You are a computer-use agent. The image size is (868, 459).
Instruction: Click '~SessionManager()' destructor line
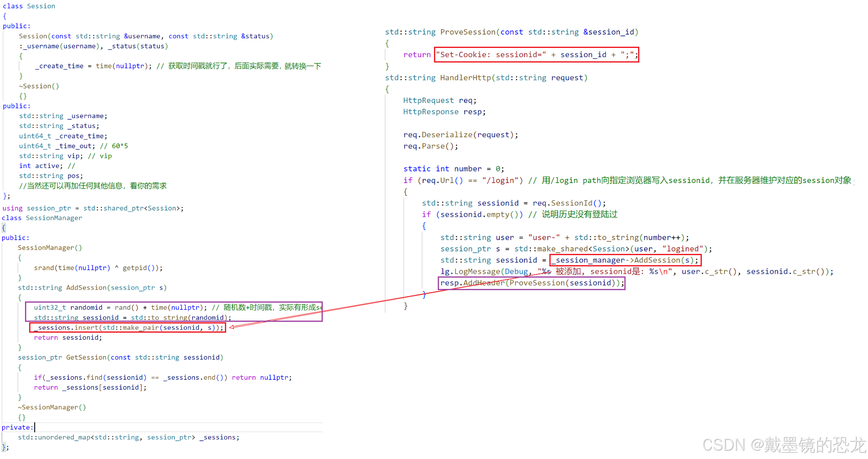coord(52,407)
